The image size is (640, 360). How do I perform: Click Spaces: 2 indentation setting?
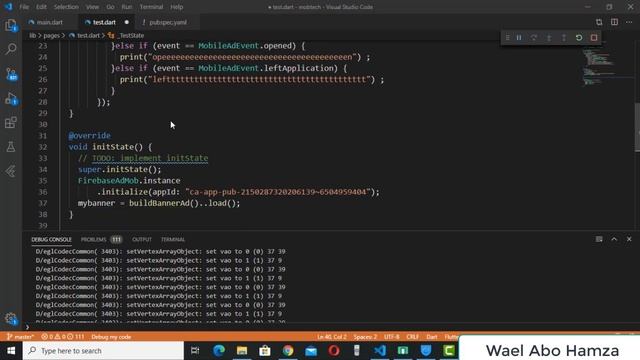tap(365, 337)
